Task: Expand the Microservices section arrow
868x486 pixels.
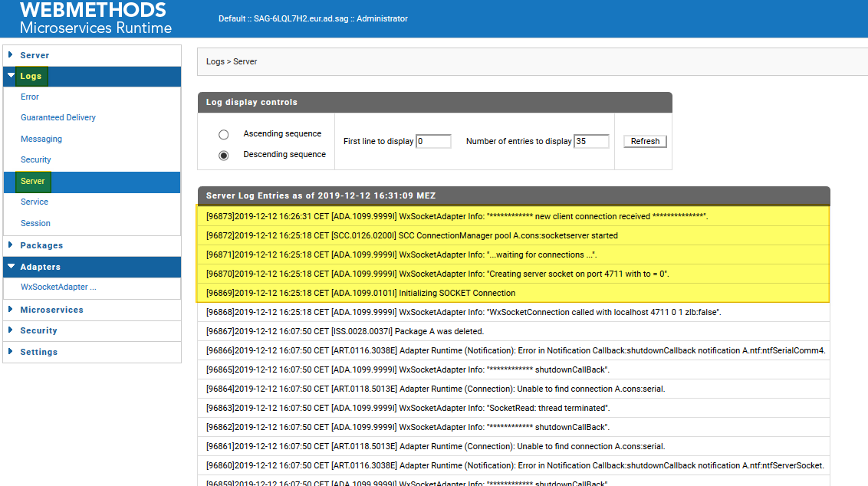Action: 10,310
